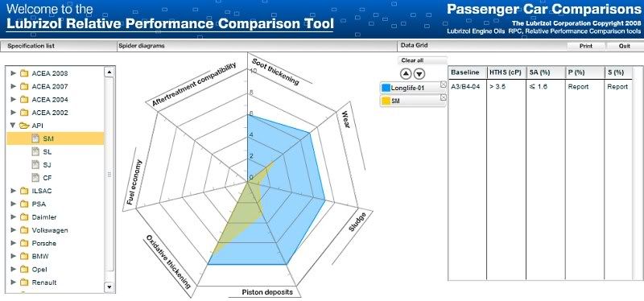Click the blue Longlife-01 color swatch

pos(386,88)
